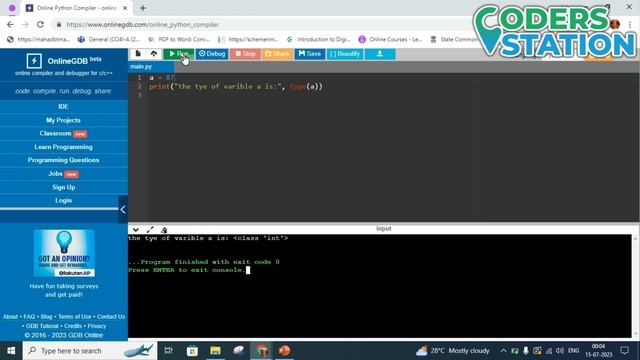The height and width of the screenshot is (360, 640).
Task: Collapse the console with down chevron
Action: click(x=136, y=230)
